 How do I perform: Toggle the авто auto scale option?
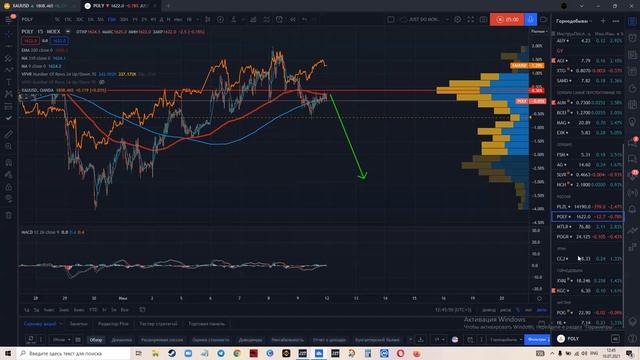pyautogui.click(x=542, y=310)
